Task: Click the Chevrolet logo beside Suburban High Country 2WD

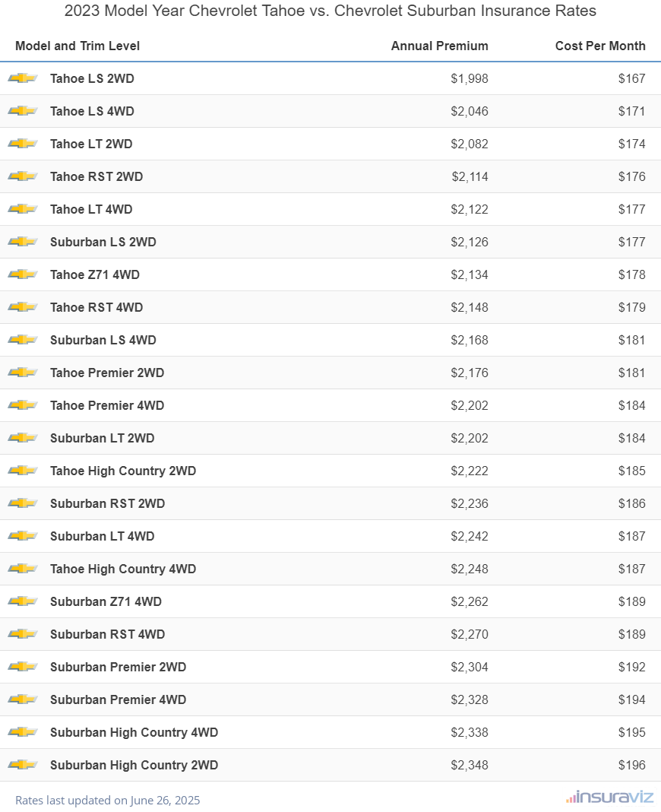Action: pyautogui.click(x=23, y=764)
